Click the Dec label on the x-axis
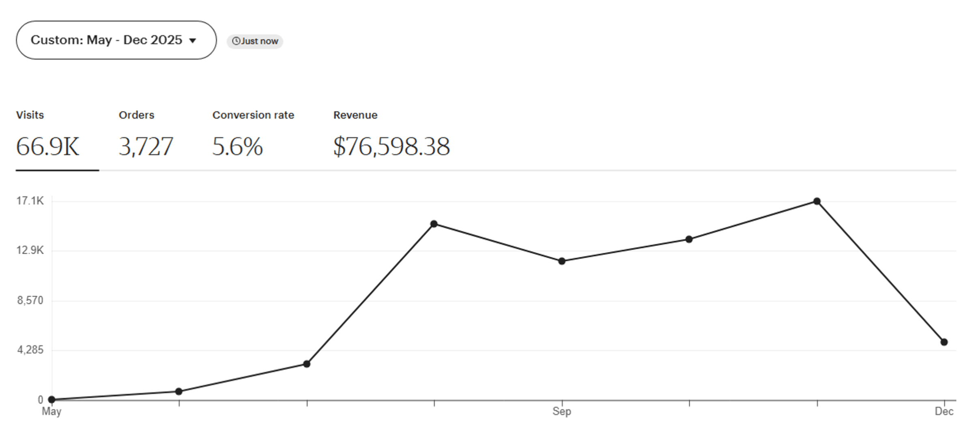Image resolution: width=980 pixels, height=429 pixels. pyautogui.click(x=943, y=412)
